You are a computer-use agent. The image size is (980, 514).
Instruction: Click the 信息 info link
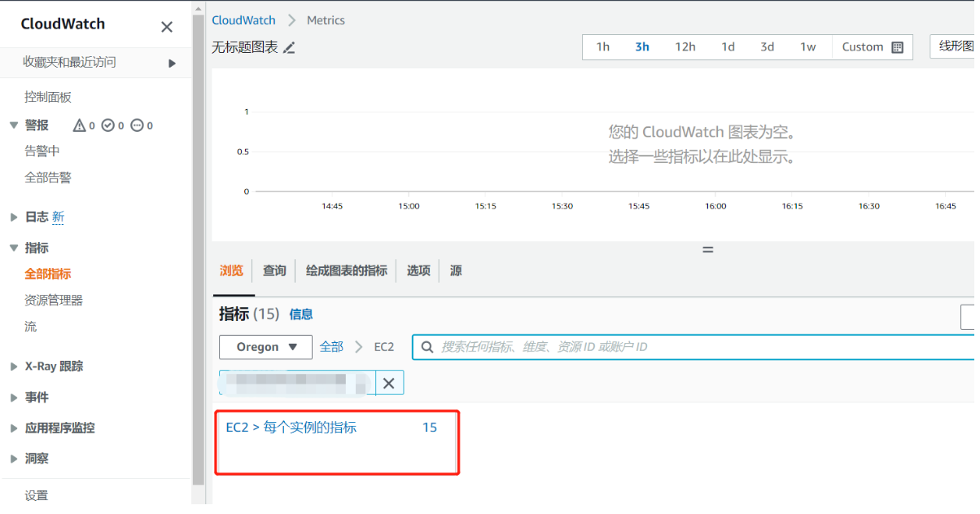click(x=301, y=314)
